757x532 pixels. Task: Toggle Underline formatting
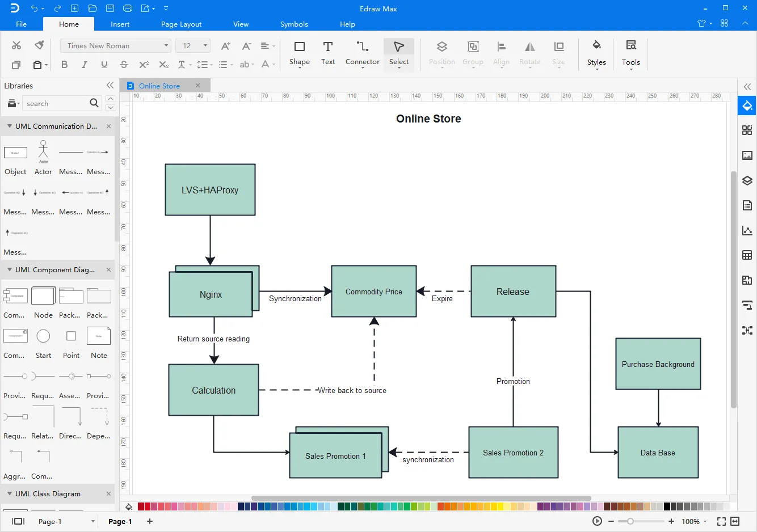coord(104,65)
